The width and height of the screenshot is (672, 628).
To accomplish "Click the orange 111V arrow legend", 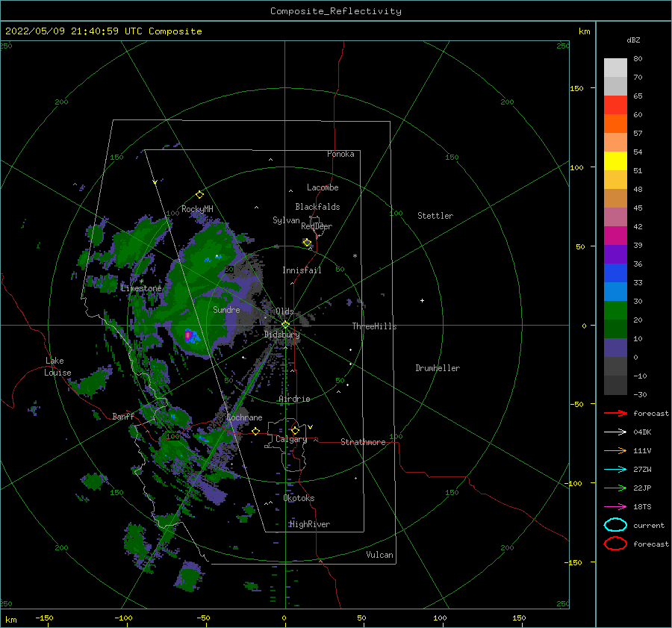I will click(615, 450).
